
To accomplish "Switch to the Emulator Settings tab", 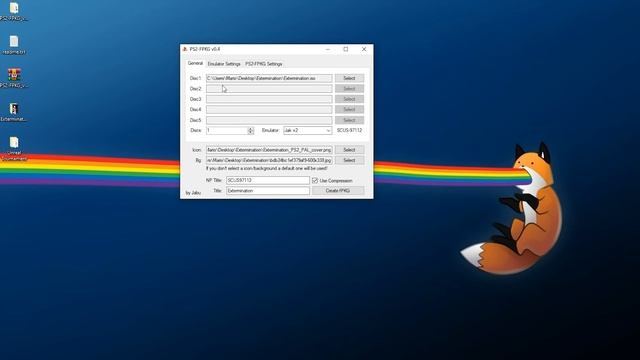I will pos(224,64).
